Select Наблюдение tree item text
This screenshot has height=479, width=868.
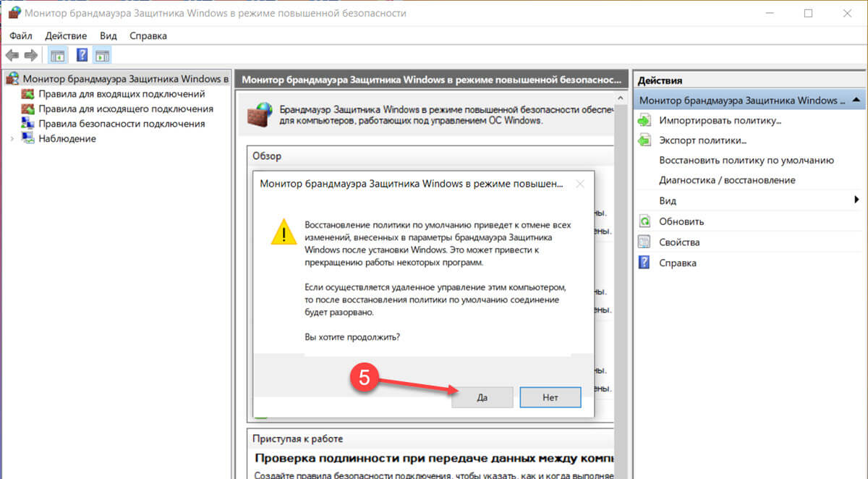pyautogui.click(x=67, y=138)
